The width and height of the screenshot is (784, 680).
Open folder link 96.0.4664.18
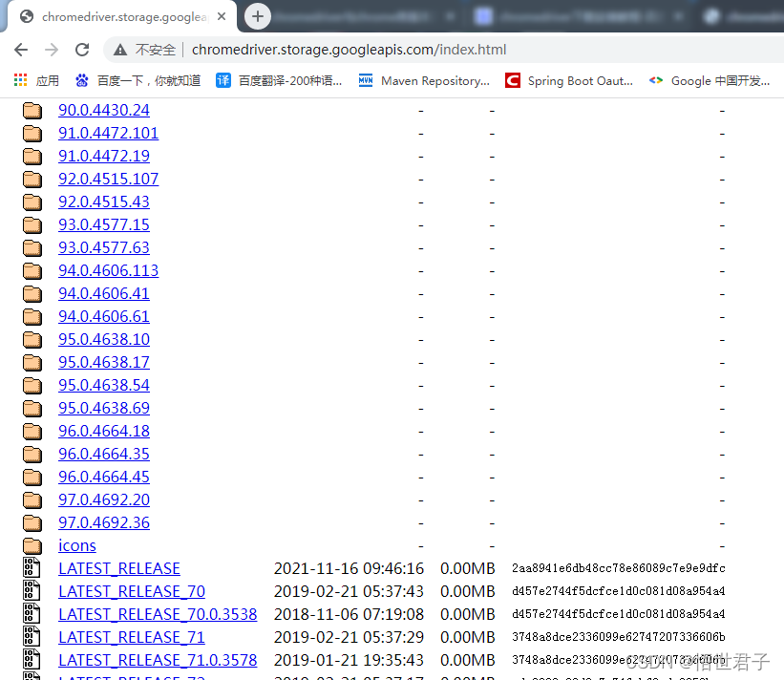point(104,431)
